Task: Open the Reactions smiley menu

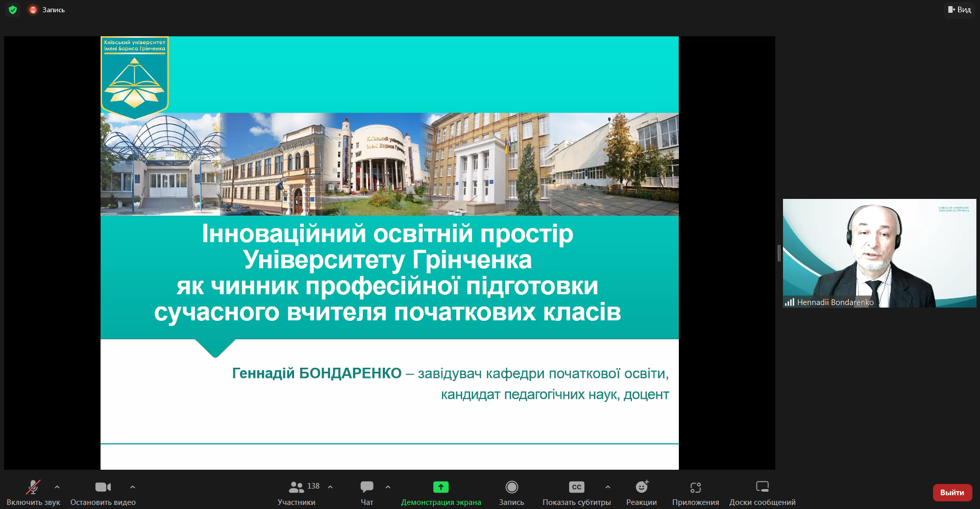Action: click(642, 488)
